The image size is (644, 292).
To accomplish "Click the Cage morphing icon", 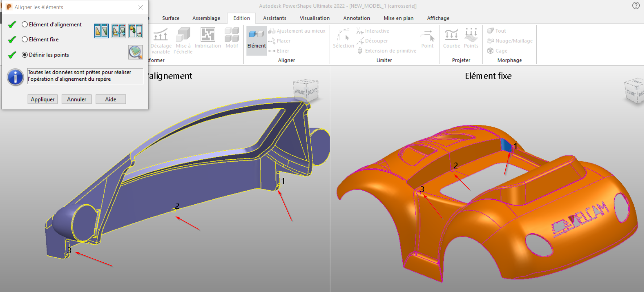I will (497, 51).
